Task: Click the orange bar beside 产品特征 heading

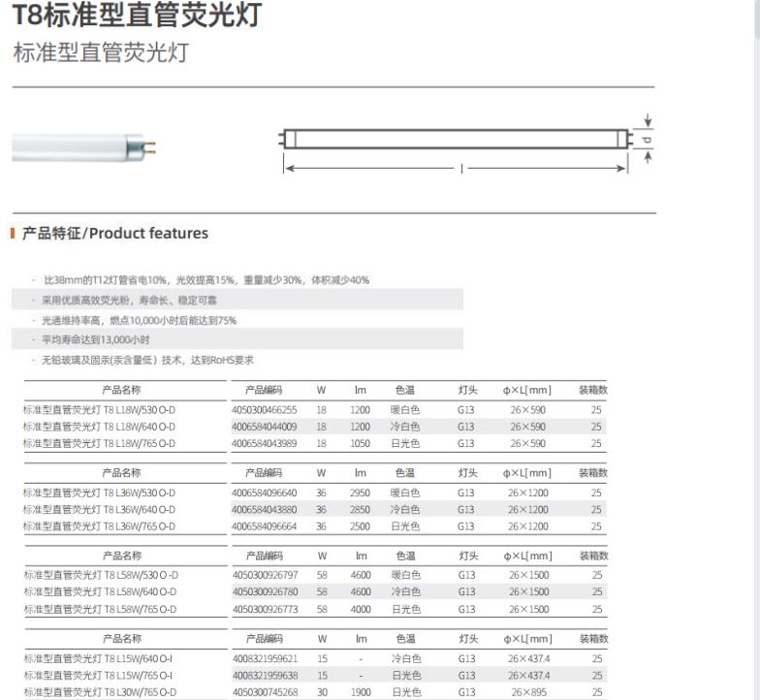Action: click(x=13, y=234)
